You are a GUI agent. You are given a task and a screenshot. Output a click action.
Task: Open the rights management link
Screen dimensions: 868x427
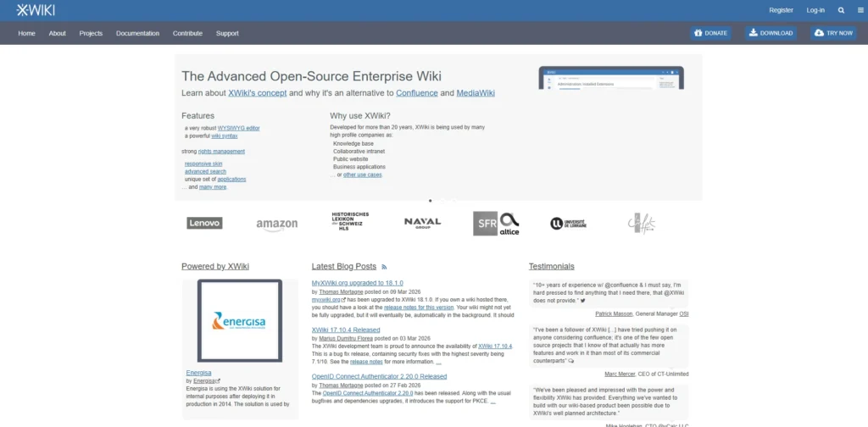(x=221, y=152)
